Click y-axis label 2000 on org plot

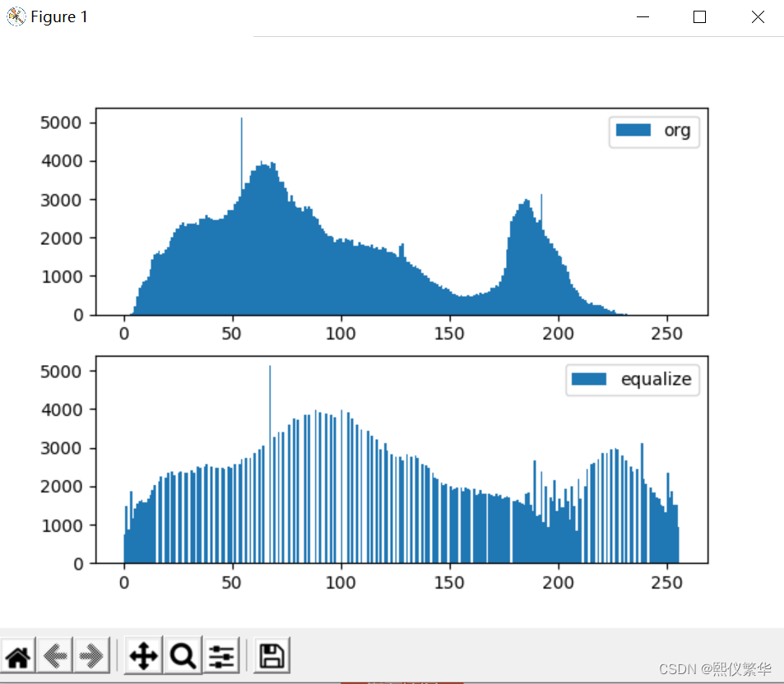(61, 238)
